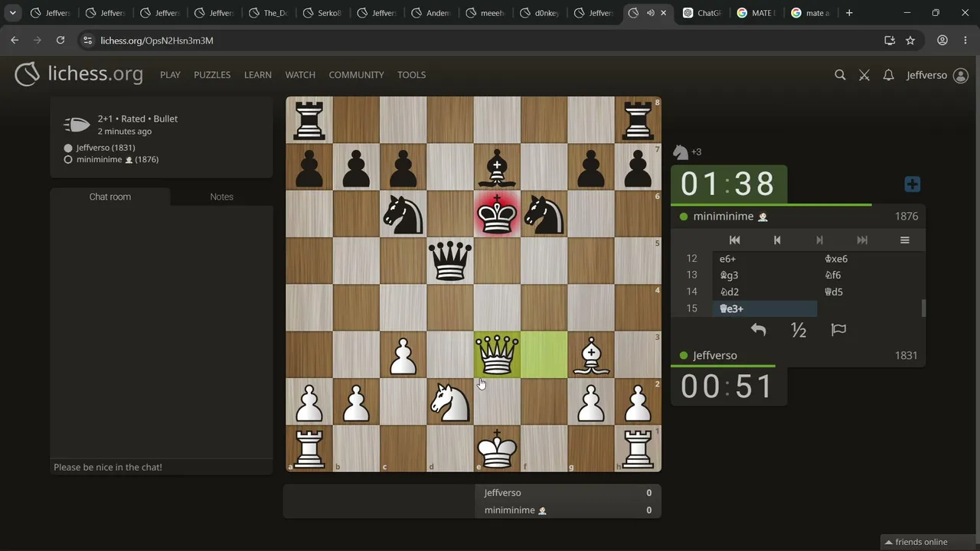The width and height of the screenshot is (980, 551).
Task: Switch to the meeeh browser tab
Action: click(486, 13)
